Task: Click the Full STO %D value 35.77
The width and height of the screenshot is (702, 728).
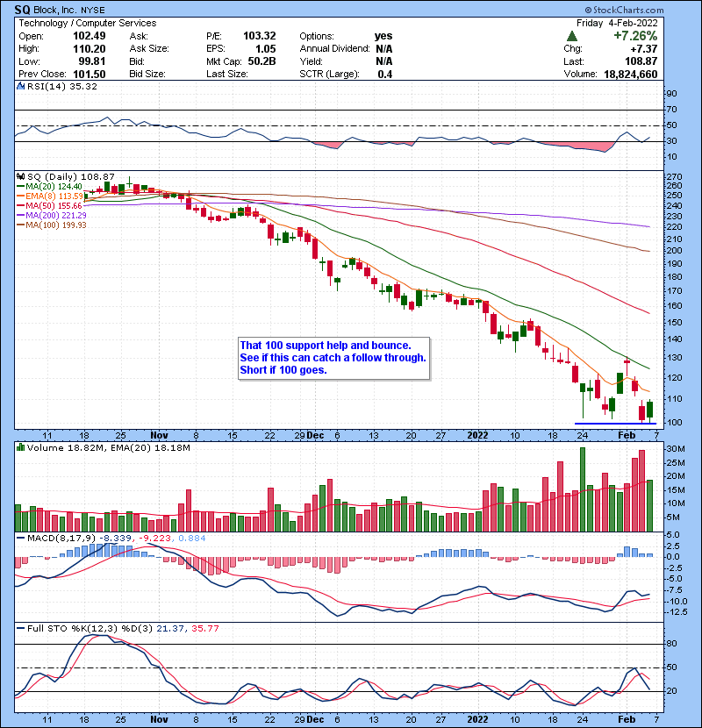Action: 204,629
